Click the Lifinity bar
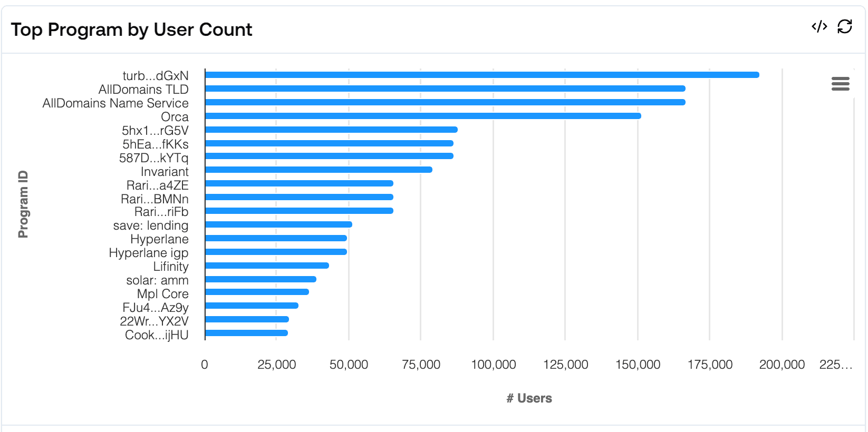The image size is (868, 432). point(266,266)
